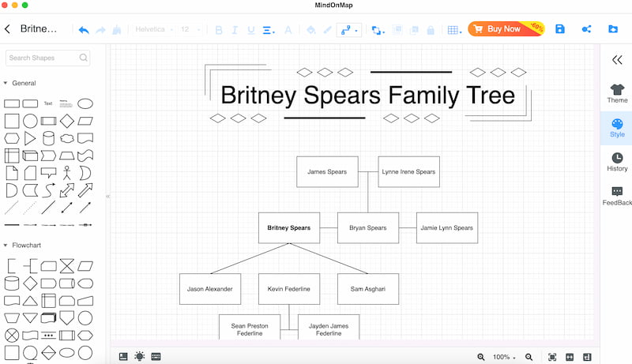The width and height of the screenshot is (632, 364).
Task: Open the Helvetica font dropdown
Action: pyautogui.click(x=153, y=29)
